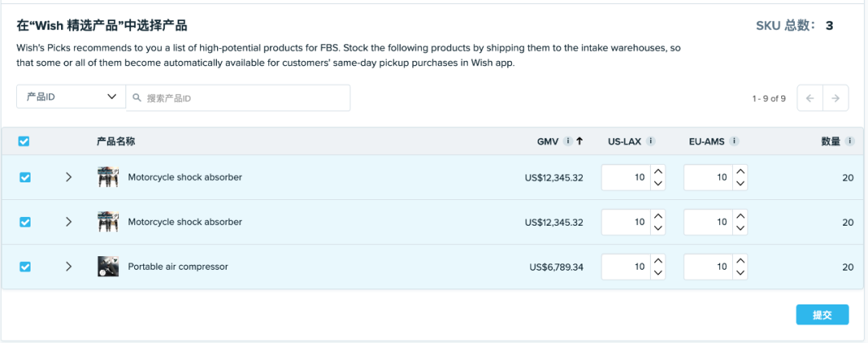Uncheck first Motorcycle shock absorber row

click(x=24, y=178)
